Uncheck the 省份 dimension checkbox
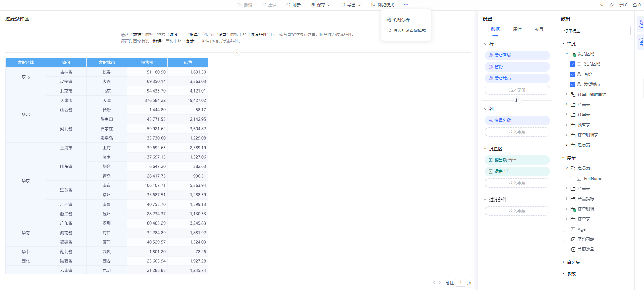Image resolution: width=644 pixels, height=290 pixels. [573, 74]
